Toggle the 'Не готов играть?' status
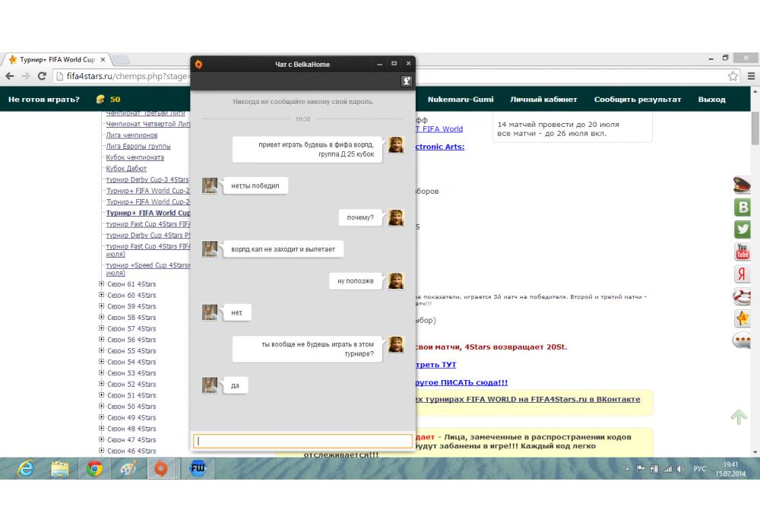This screenshot has height=532, width=760. [44, 100]
